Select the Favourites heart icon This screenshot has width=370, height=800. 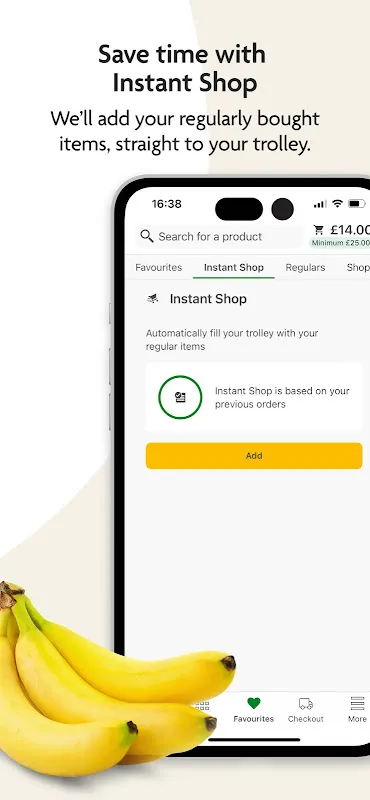pyautogui.click(x=254, y=704)
